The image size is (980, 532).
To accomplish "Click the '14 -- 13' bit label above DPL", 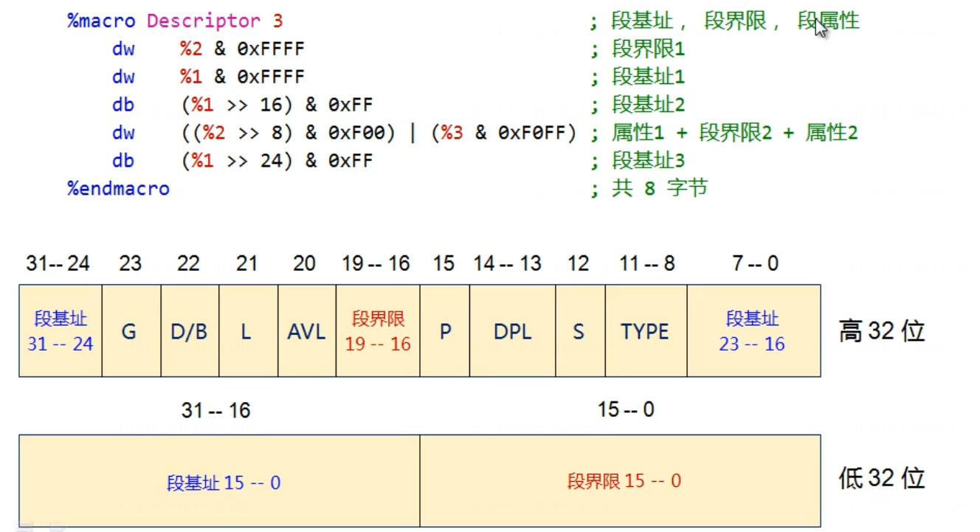I will [508, 263].
